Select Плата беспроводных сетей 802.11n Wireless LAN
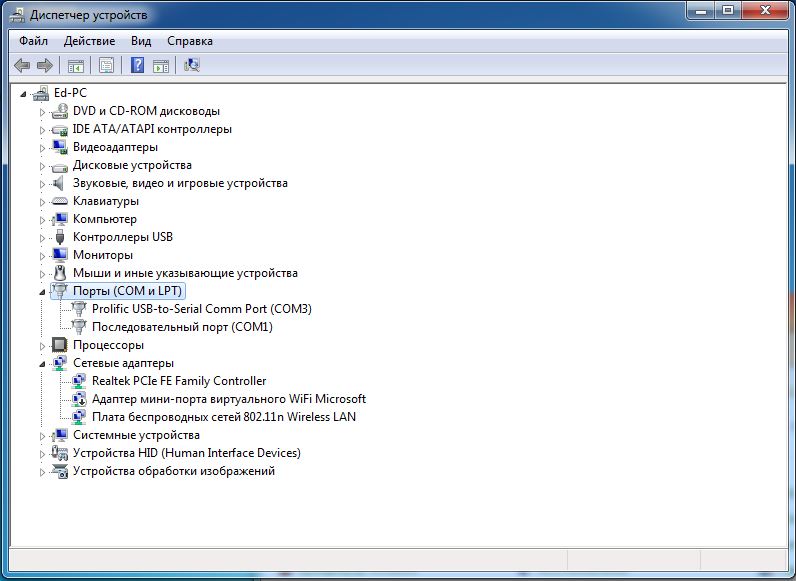This screenshot has height=581, width=796. pyautogui.click(x=224, y=417)
